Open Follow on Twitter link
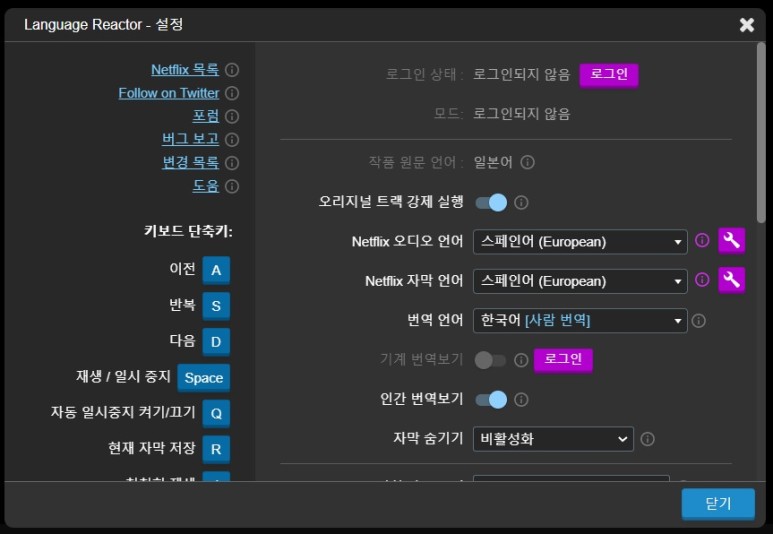Image resolution: width=773 pixels, height=534 pixels. click(169, 93)
